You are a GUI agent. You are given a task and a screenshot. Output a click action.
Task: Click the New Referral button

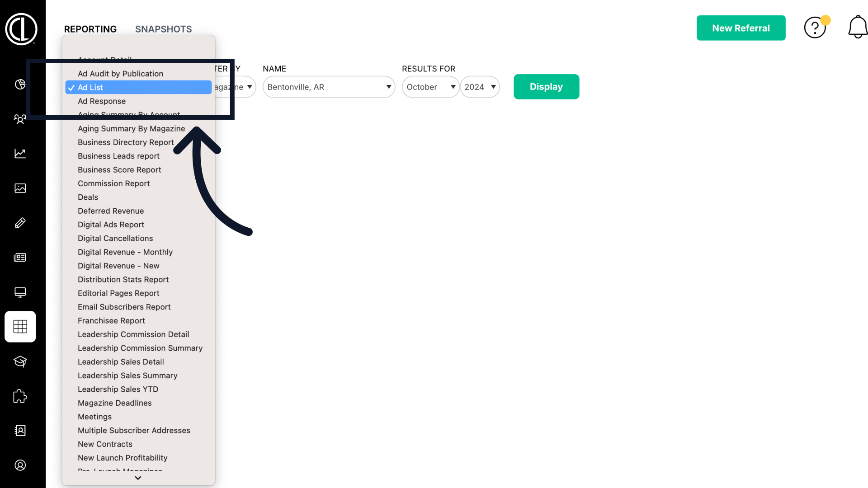click(741, 28)
